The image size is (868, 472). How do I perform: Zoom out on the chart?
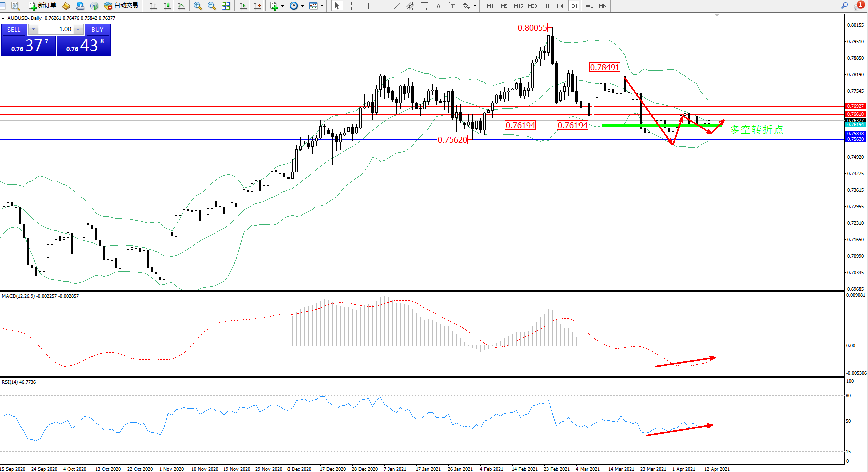(x=212, y=6)
